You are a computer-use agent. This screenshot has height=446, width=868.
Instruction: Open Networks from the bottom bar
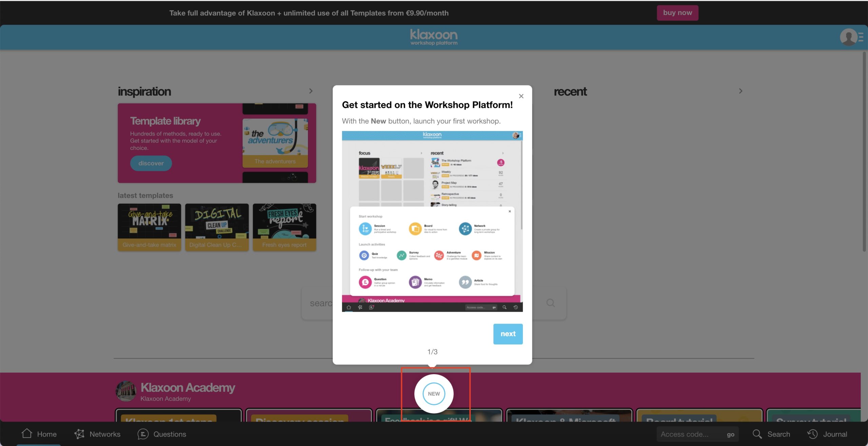97,434
